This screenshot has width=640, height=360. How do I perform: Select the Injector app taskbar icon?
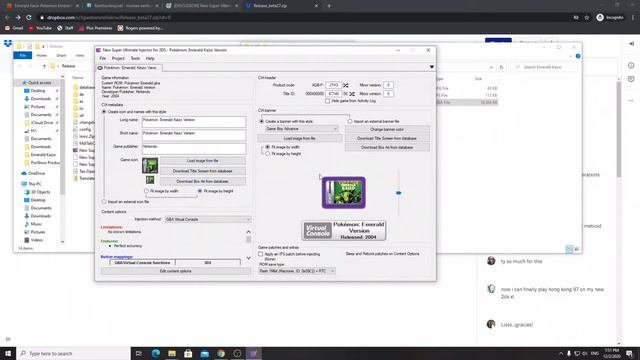[x=253, y=353]
